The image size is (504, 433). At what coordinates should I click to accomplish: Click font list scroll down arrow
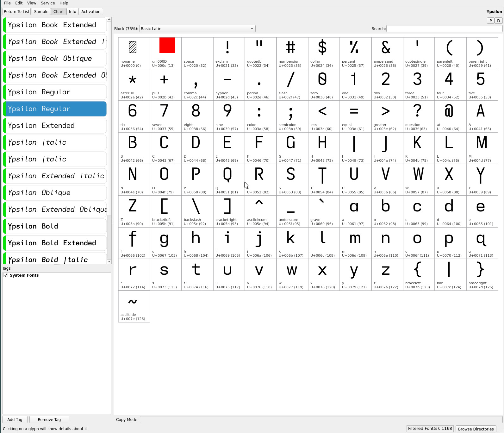[109, 261]
